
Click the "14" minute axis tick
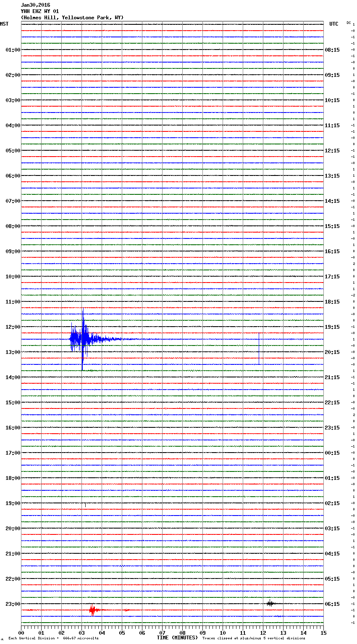(x=303, y=633)
